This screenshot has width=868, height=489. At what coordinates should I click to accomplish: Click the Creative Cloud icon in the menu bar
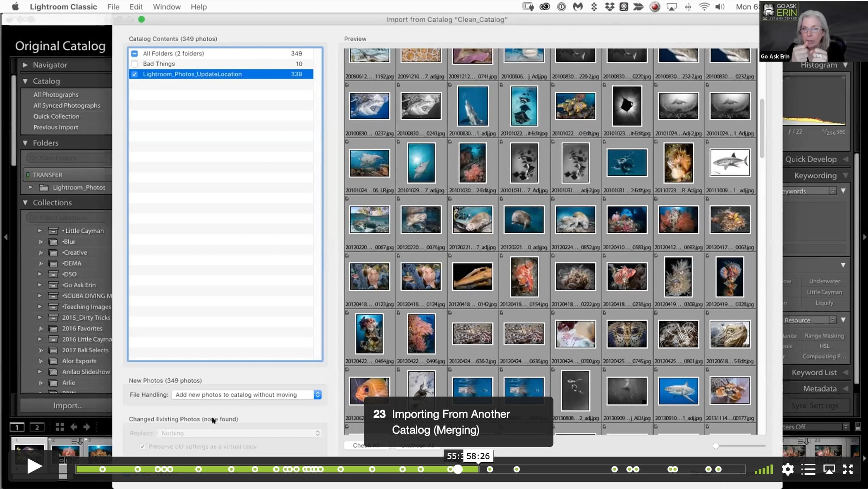coord(545,7)
